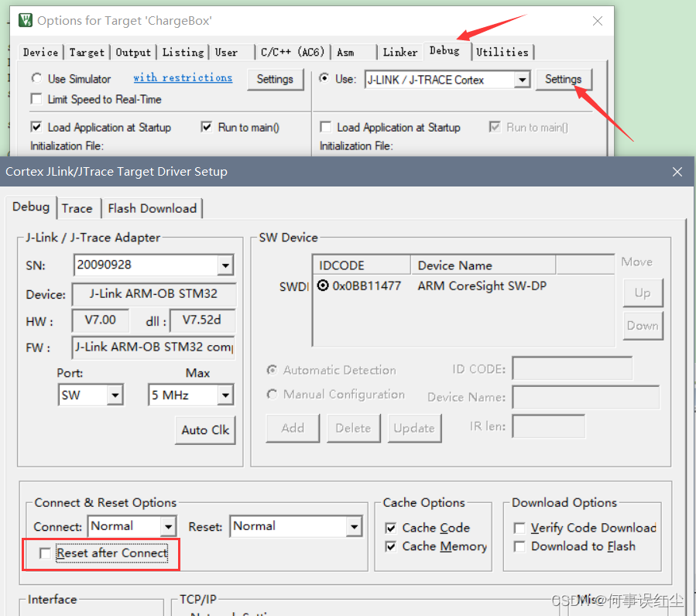696x616 pixels.
Task: Click the Update device button
Action: (x=414, y=428)
